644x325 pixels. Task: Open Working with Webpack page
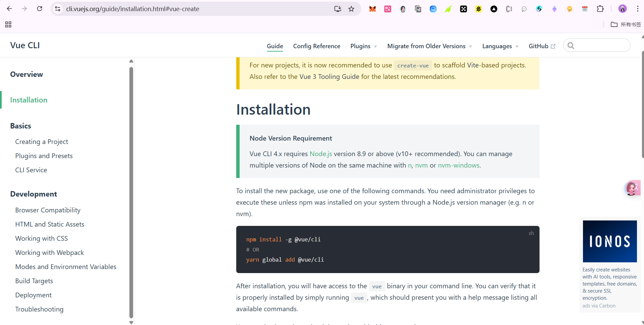(x=50, y=253)
